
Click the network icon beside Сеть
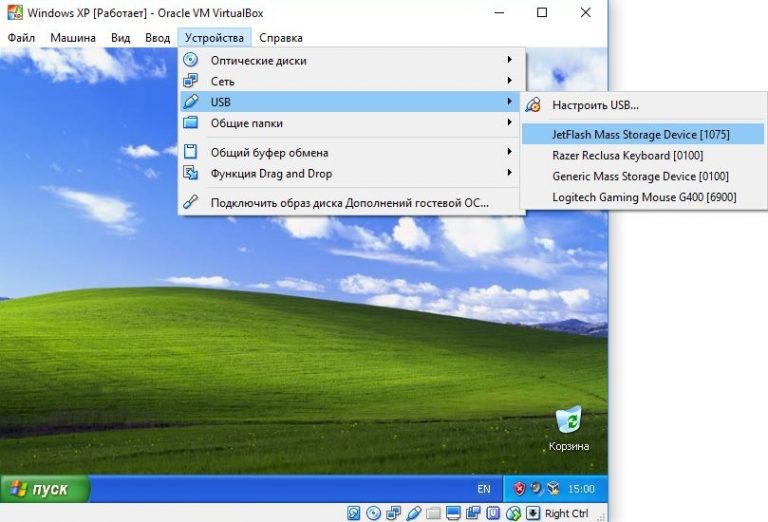coord(191,80)
